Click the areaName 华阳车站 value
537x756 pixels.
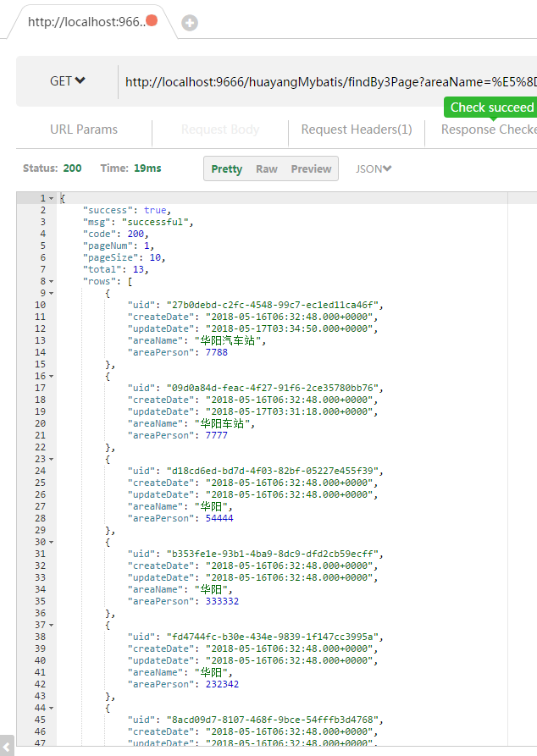coord(223,424)
